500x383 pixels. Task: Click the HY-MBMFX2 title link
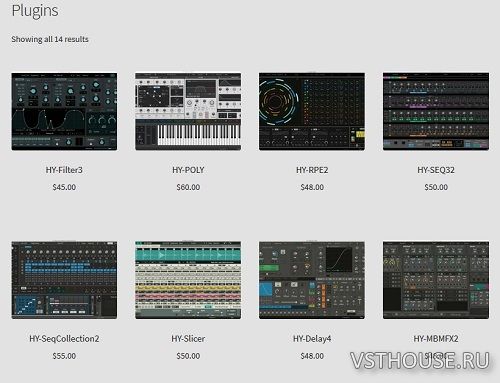click(x=436, y=339)
